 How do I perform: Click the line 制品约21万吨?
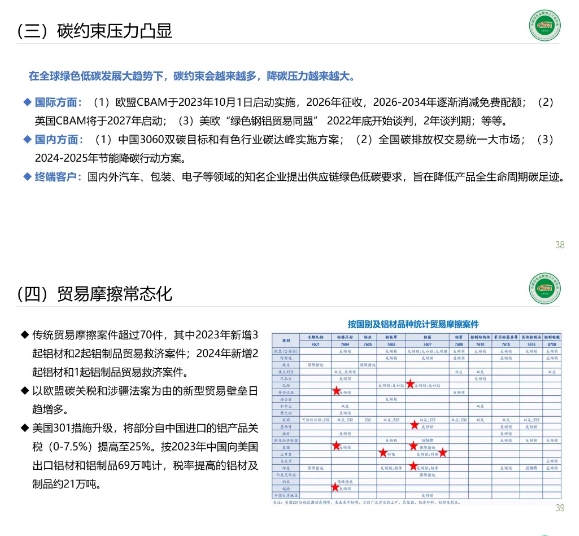[66, 484]
